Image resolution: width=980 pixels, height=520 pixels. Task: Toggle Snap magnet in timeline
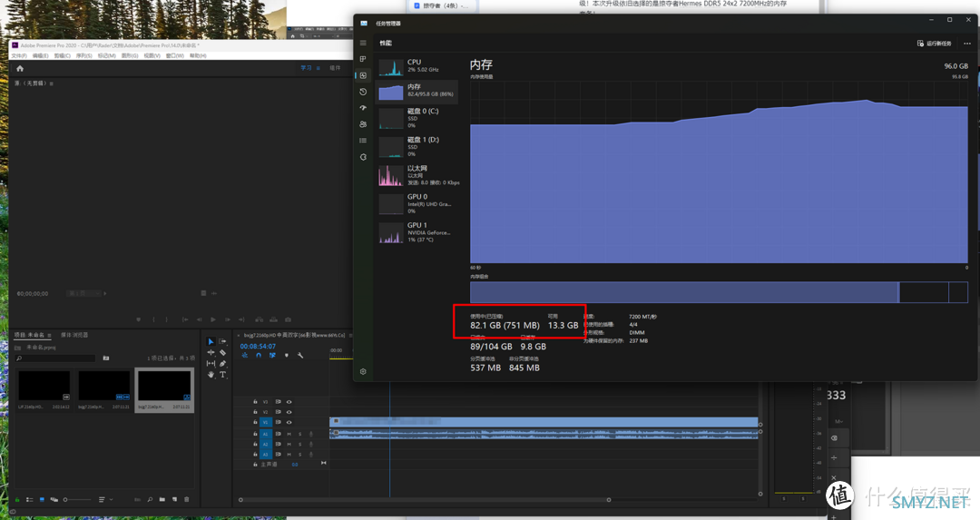click(258, 355)
